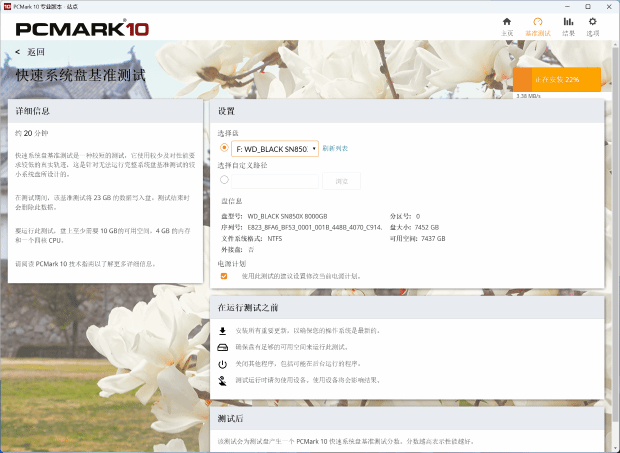The height and width of the screenshot is (453, 620).
Task: Click the 电源计划 label
Action: pos(232,264)
